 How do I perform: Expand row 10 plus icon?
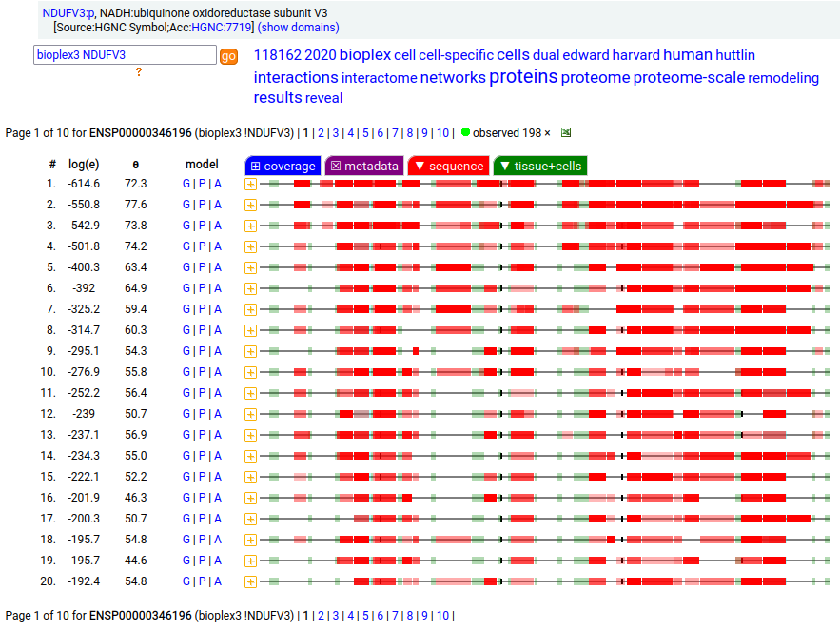click(250, 372)
